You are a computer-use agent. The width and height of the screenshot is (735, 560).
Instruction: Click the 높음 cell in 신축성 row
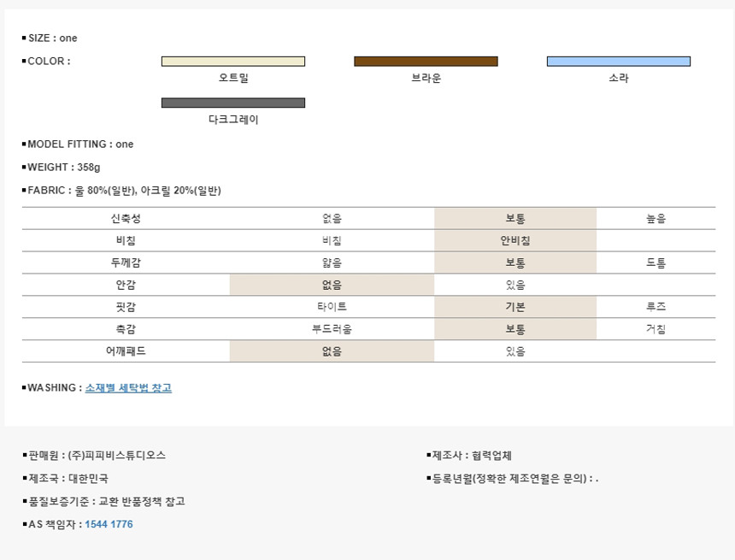click(656, 219)
